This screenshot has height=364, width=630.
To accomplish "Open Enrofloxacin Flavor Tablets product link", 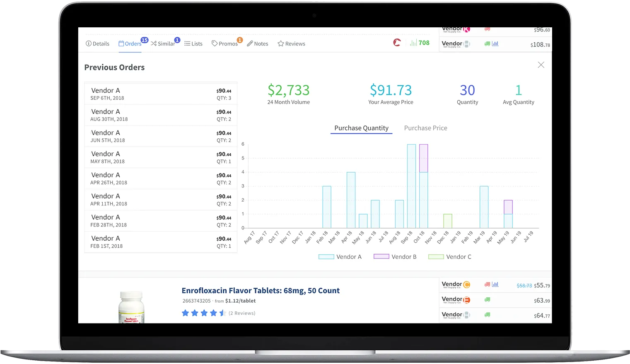I will tap(260, 291).
